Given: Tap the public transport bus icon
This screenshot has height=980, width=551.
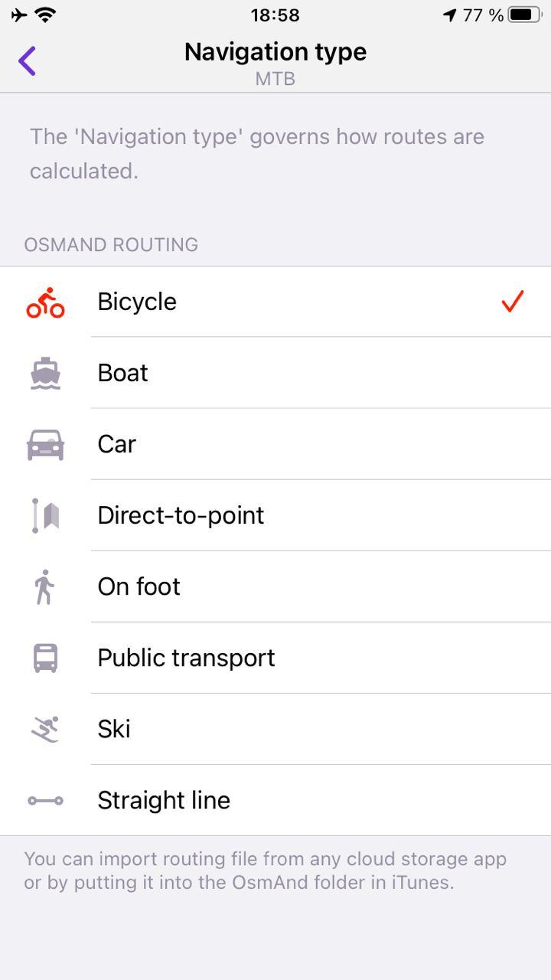Looking at the screenshot, I should click(45, 658).
